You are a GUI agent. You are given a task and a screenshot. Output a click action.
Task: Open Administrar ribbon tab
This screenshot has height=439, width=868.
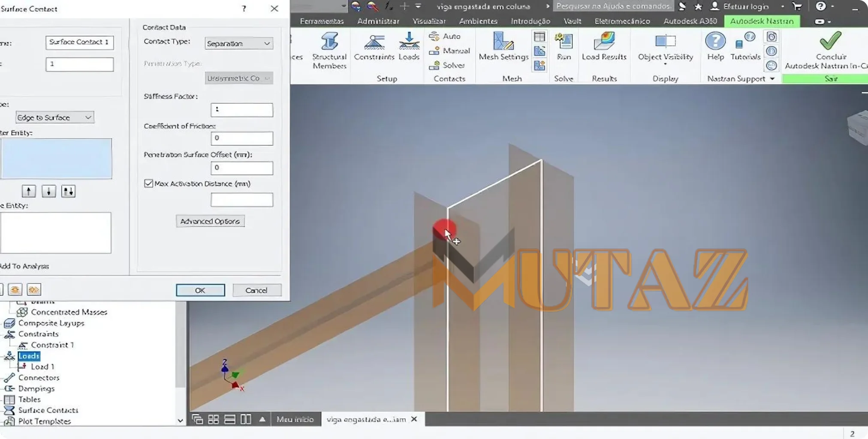(378, 21)
